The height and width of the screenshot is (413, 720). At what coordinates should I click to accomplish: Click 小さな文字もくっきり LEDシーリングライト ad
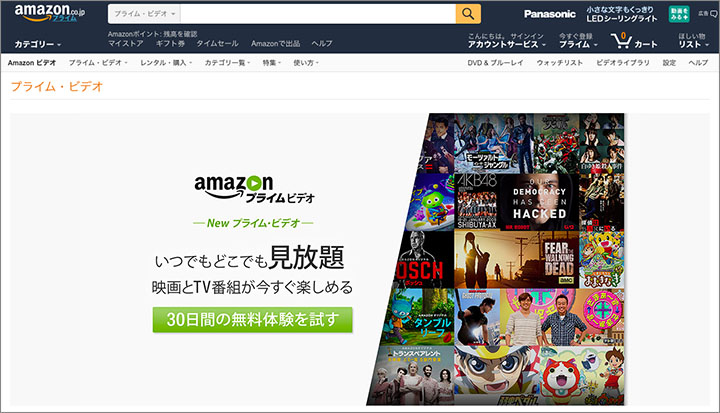click(621, 14)
